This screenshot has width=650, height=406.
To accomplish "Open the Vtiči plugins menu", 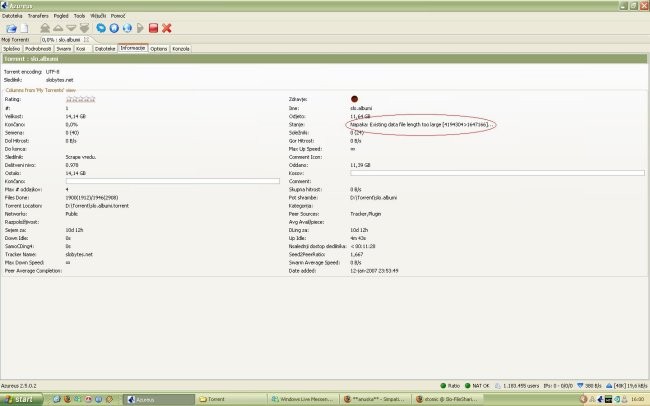I will pos(98,16).
